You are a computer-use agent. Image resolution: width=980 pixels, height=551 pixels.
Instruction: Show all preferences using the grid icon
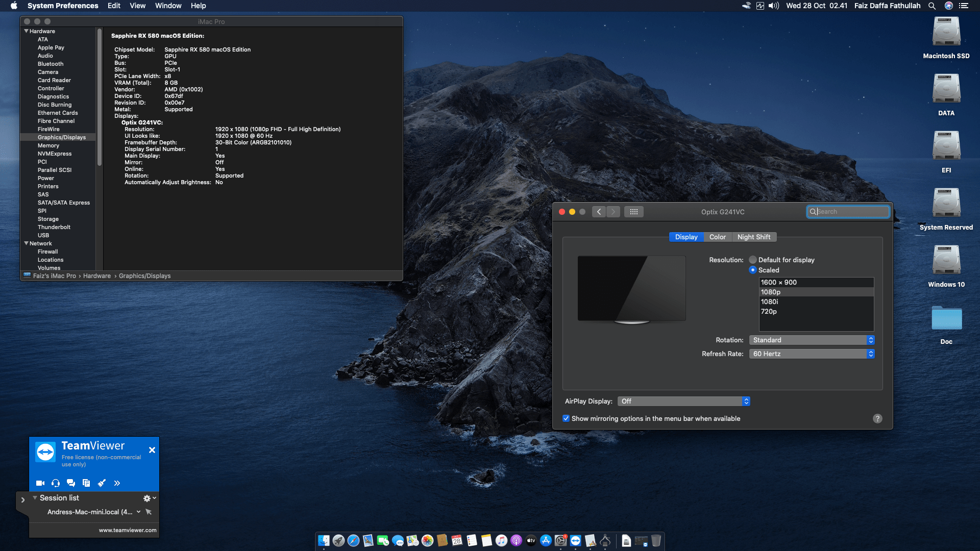click(x=634, y=211)
